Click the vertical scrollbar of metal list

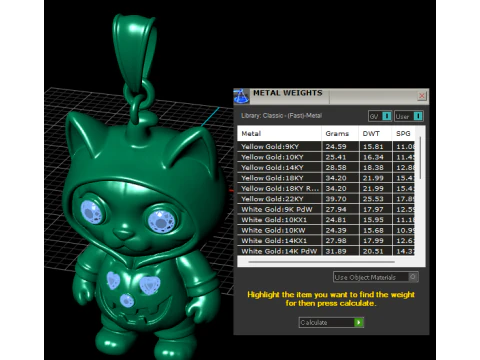(x=420, y=158)
